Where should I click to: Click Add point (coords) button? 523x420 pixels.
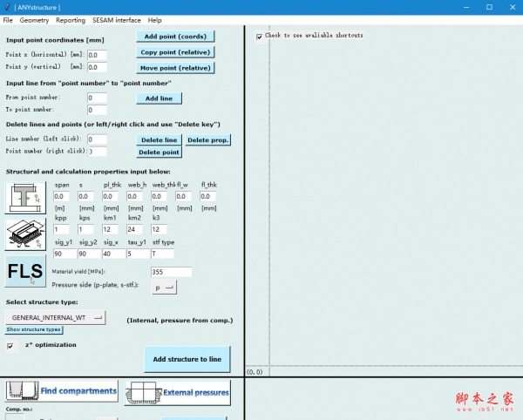(x=175, y=37)
